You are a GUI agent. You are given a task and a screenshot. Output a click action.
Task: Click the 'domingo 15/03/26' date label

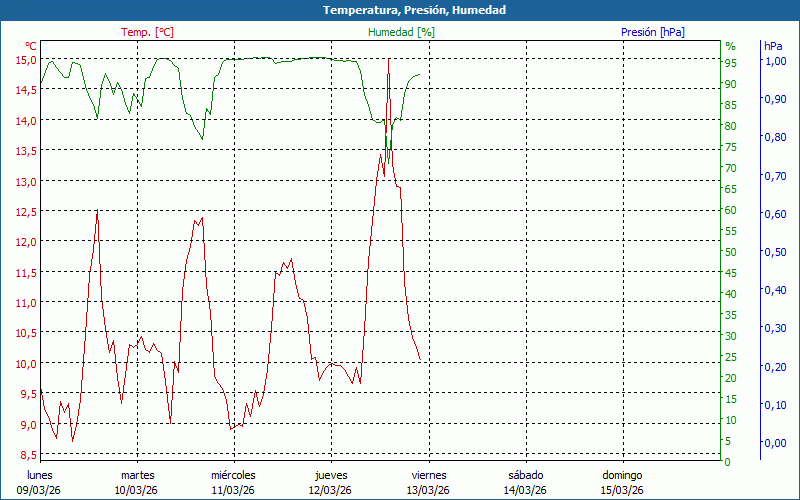click(622, 482)
